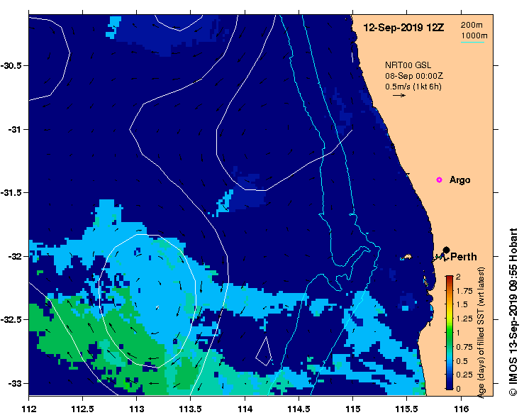The height and width of the screenshot is (420, 524).
Task: Click the black Perth city dot
Action: tap(446, 250)
